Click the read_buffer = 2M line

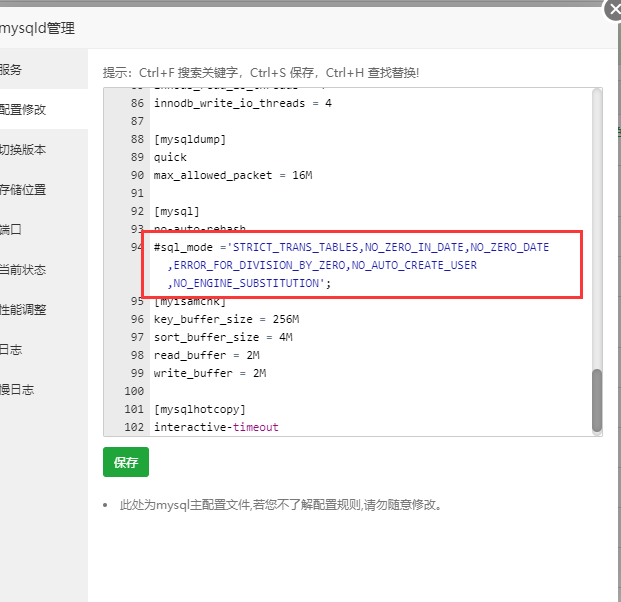pos(206,355)
